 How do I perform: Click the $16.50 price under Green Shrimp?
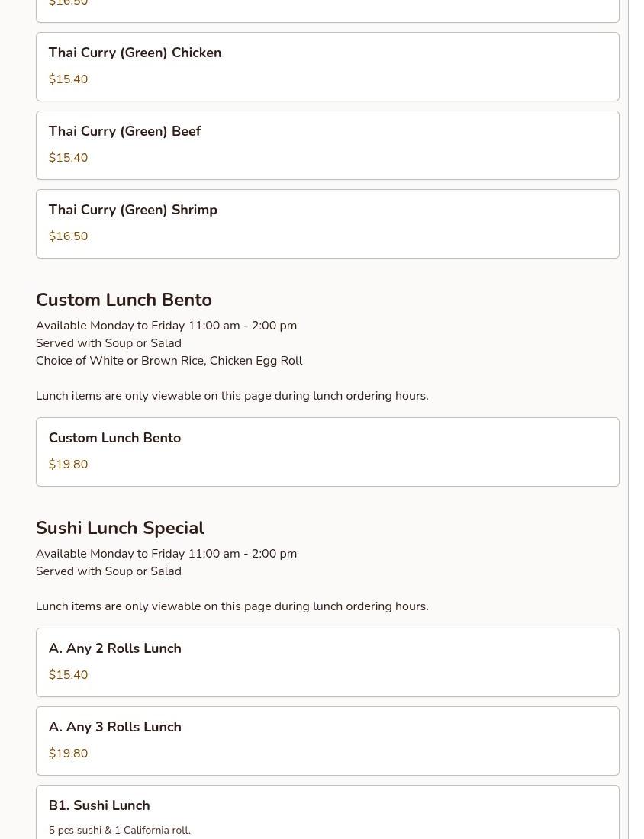pos(68,236)
